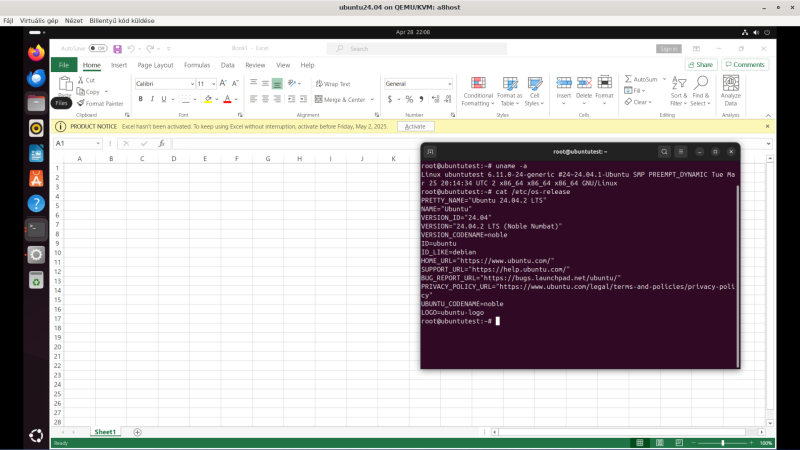The height and width of the screenshot is (450, 800).
Task: Click the AutoSum sigma icon
Action: coord(628,79)
